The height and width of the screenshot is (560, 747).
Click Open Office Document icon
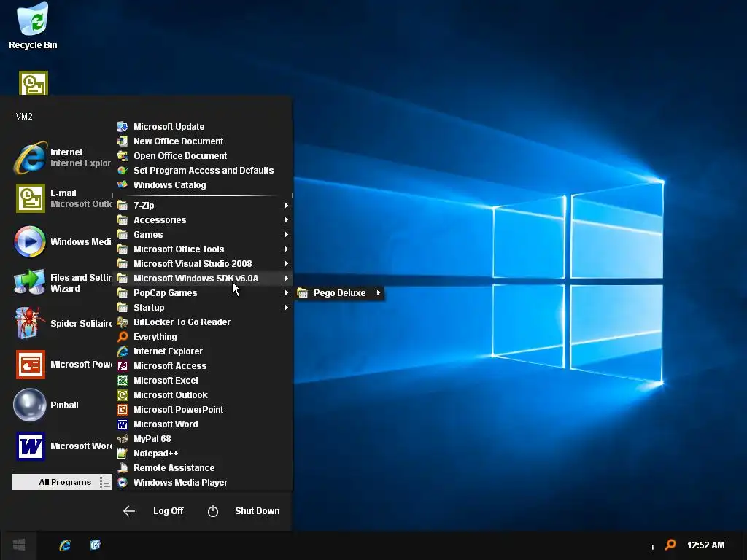pos(123,156)
